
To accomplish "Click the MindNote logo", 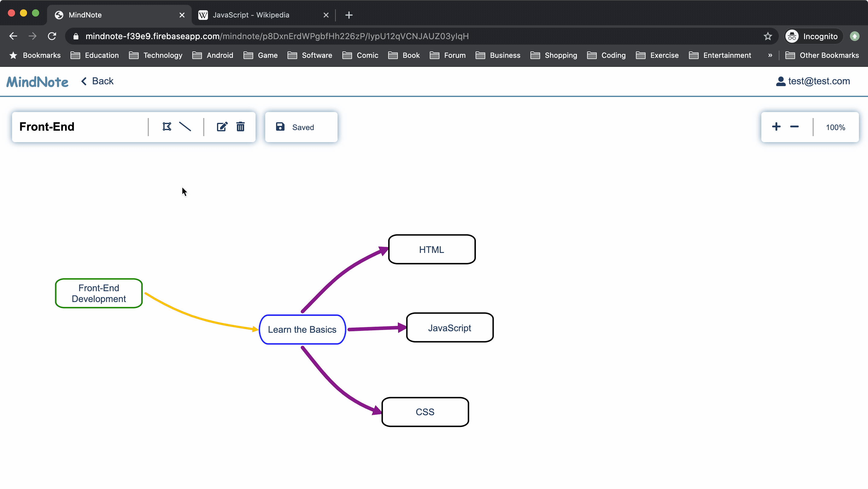I will coord(37,82).
